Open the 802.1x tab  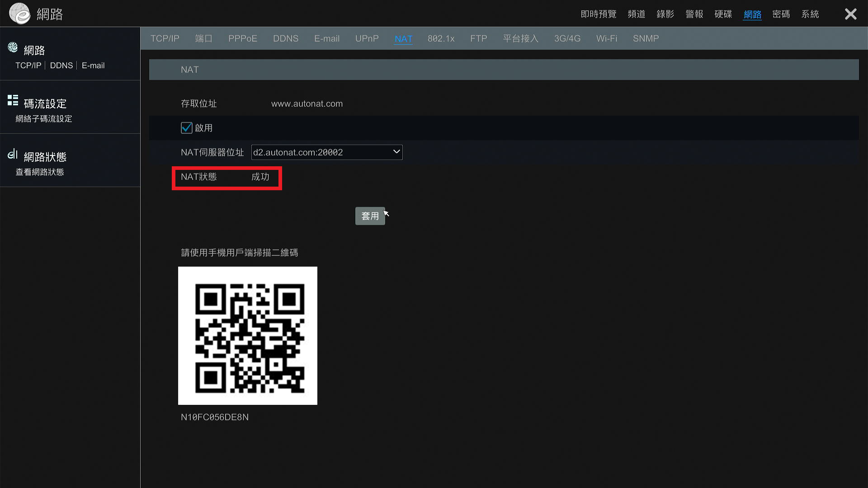point(441,38)
